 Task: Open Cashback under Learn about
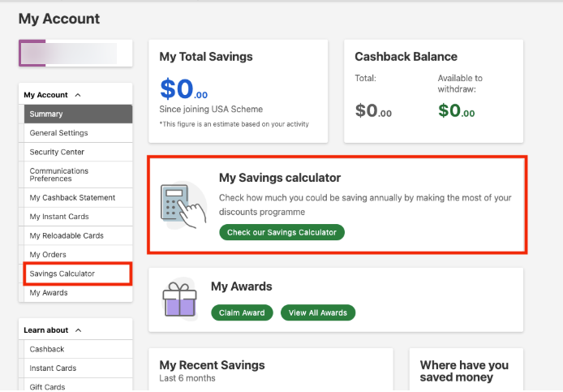pyautogui.click(x=77, y=349)
